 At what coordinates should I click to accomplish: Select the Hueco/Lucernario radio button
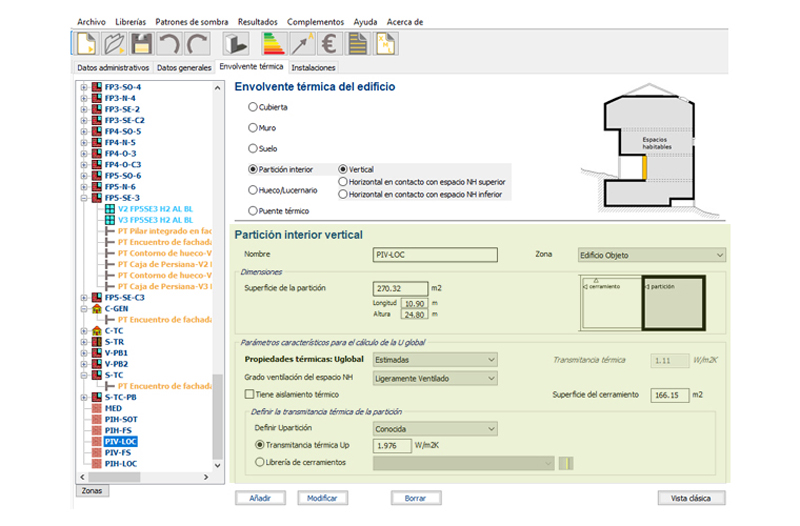(253, 190)
